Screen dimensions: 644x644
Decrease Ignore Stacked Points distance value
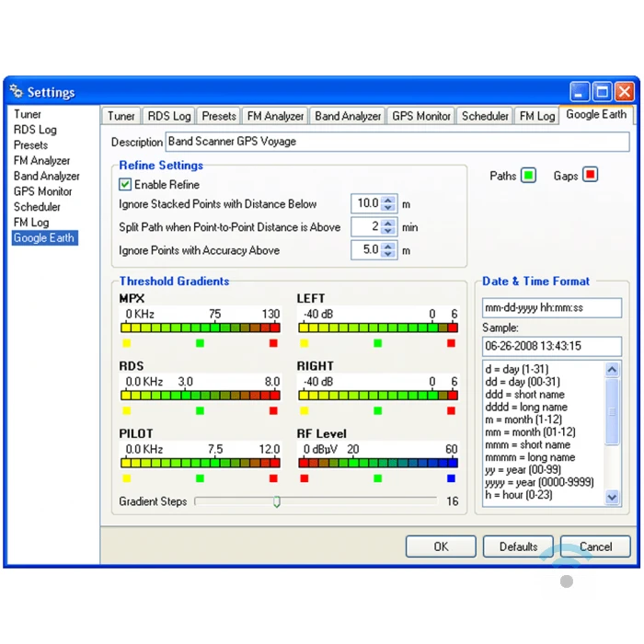388,207
